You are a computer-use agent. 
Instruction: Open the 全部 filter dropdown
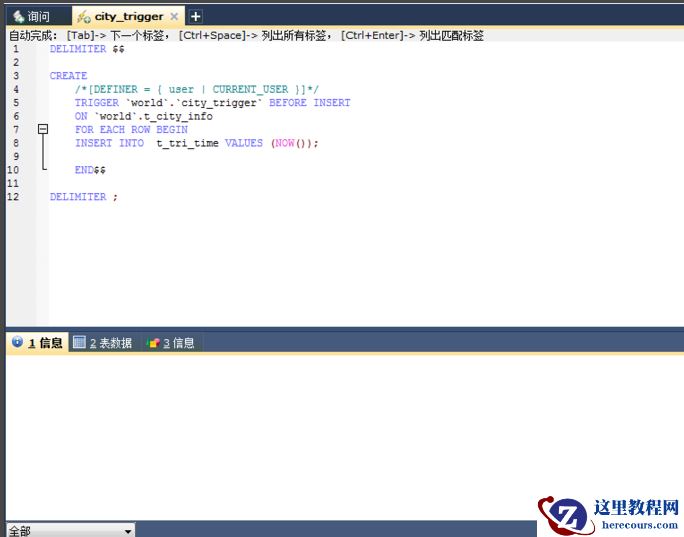coord(71,530)
